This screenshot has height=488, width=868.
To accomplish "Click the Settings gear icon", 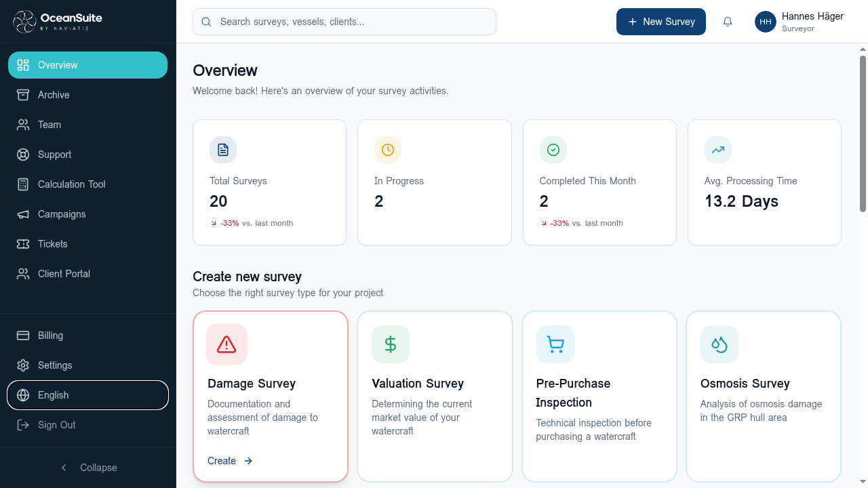I will click(x=23, y=365).
